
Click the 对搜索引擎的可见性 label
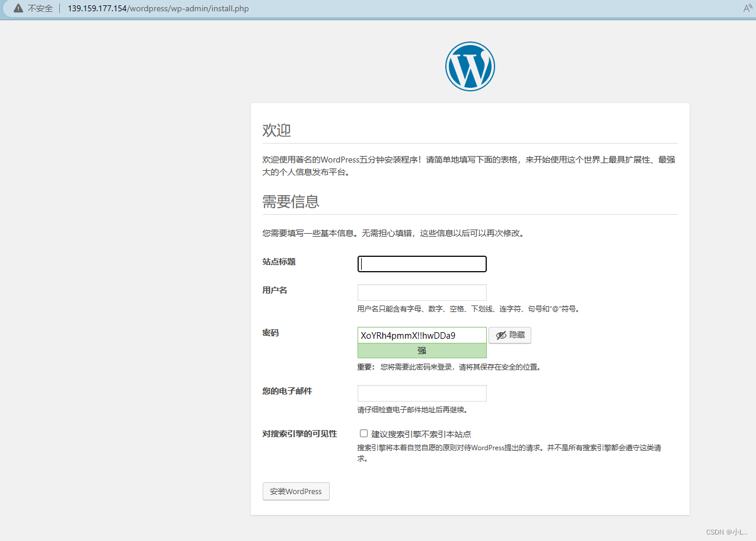(300, 434)
